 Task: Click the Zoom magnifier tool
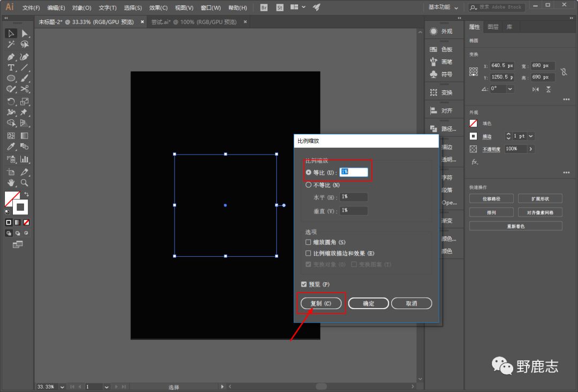click(x=25, y=183)
